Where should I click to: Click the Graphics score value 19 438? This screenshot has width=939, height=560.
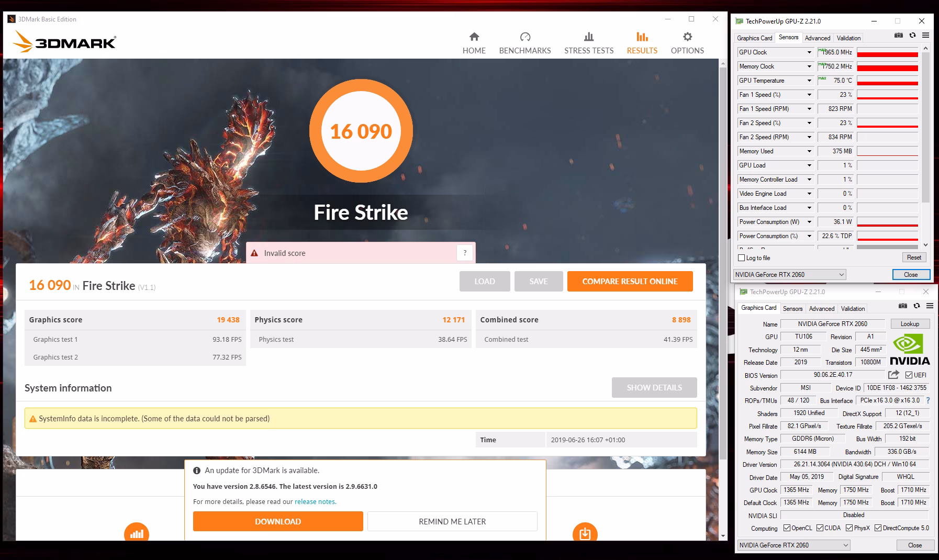tap(228, 320)
